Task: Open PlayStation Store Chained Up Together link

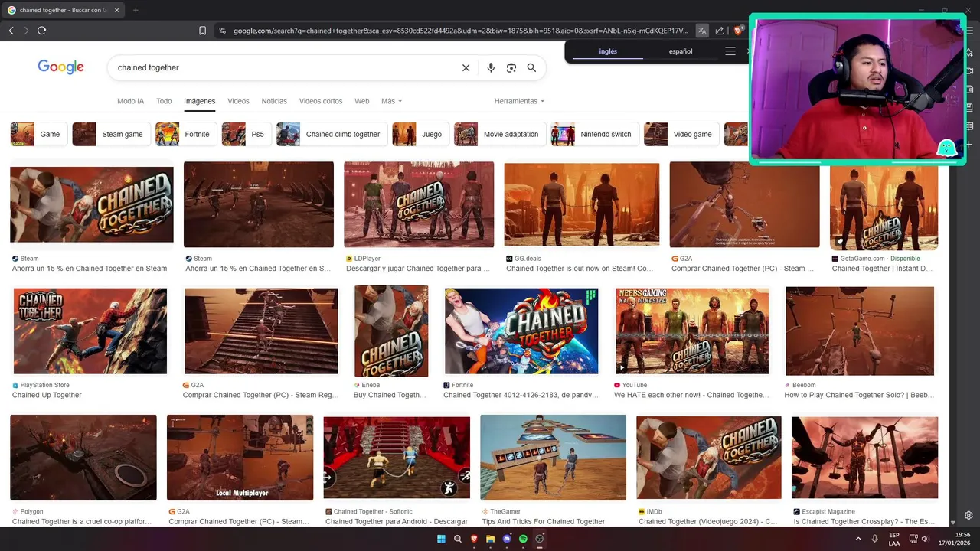Action: (x=47, y=395)
